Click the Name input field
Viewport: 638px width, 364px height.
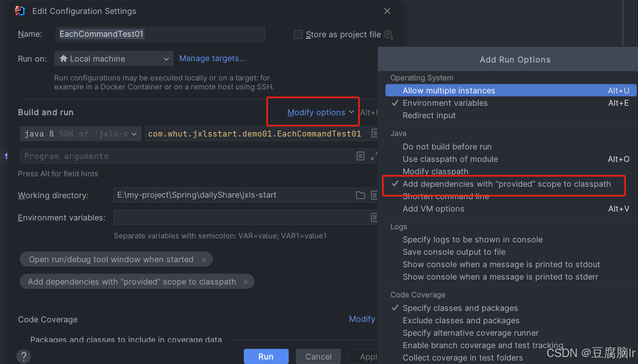pyautogui.click(x=160, y=34)
